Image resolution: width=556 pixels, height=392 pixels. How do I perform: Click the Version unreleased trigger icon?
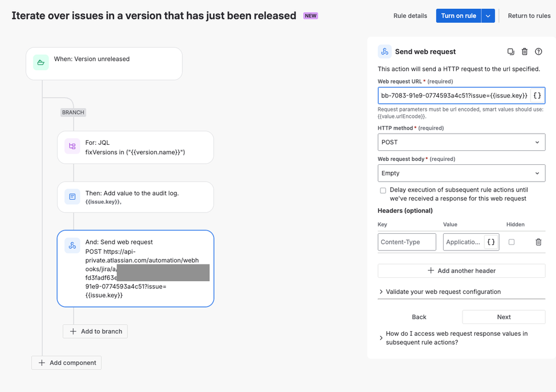click(41, 62)
